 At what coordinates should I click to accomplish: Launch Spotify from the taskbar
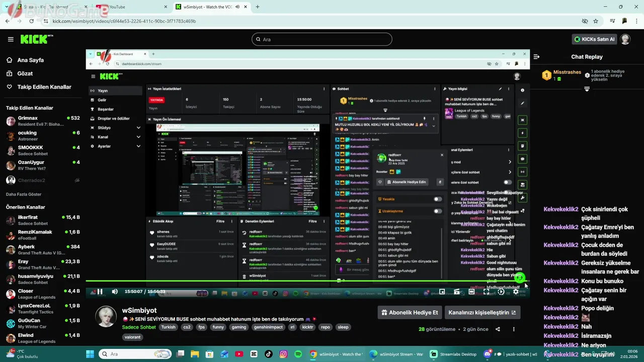298,354
